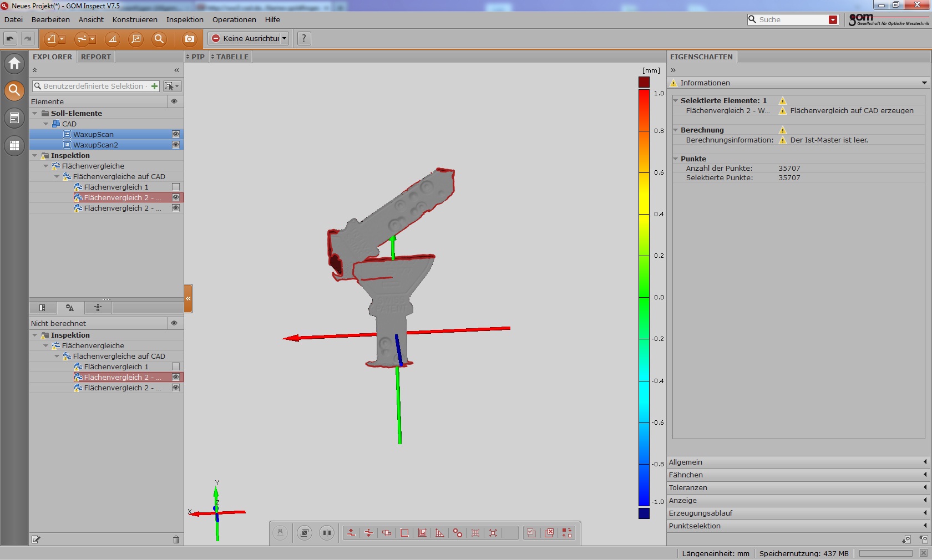932x560 pixels.
Task: Open the Operationen menu
Action: tap(234, 19)
